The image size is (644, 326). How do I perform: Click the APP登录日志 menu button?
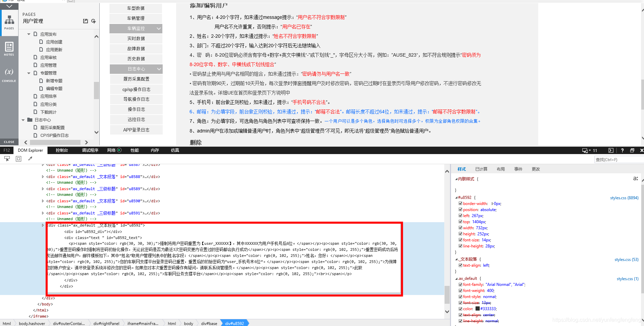pos(136,130)
